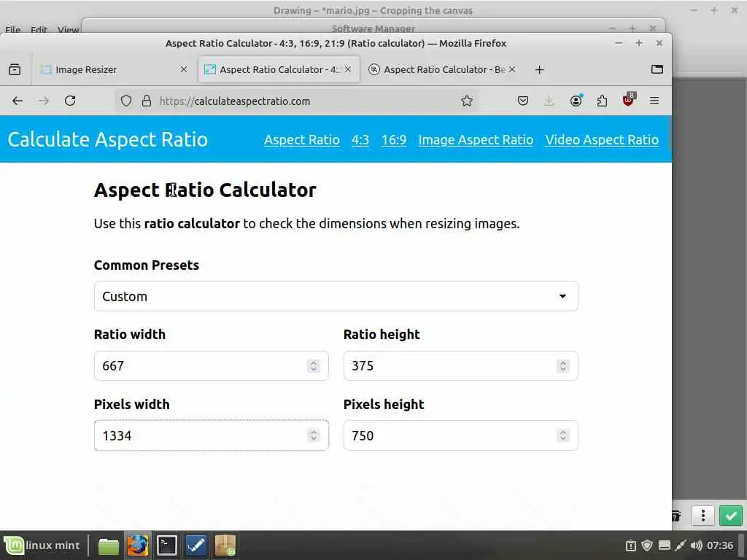Click the Ratio height spinner arrows
747x560 pixels.
[x=563, y=366]
